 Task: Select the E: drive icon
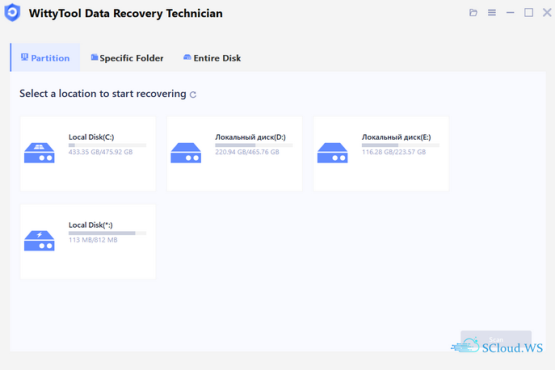(x=332, y=153)
